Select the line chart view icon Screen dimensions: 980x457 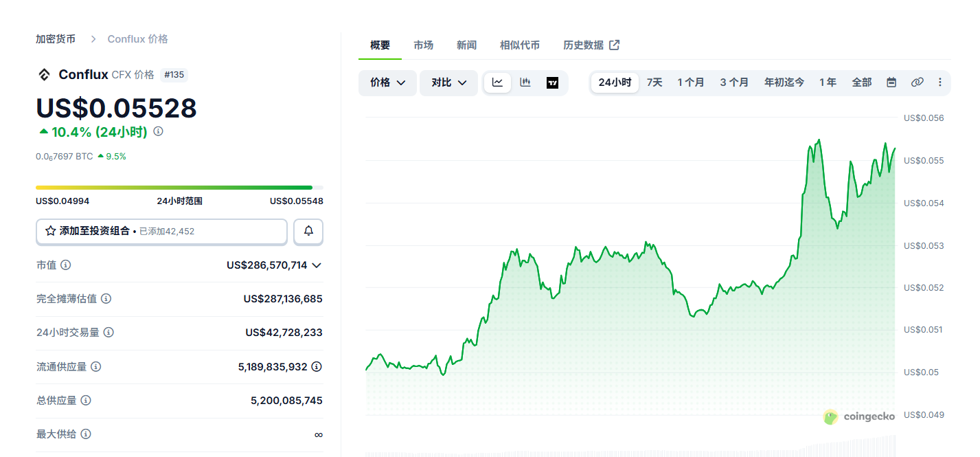[x=497, y=82]
